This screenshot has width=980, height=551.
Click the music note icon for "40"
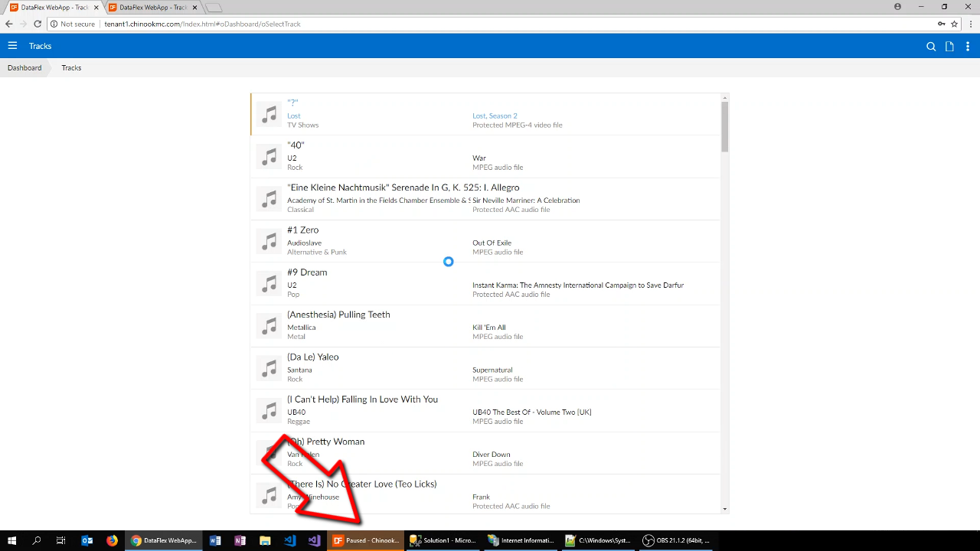[269, 157]
